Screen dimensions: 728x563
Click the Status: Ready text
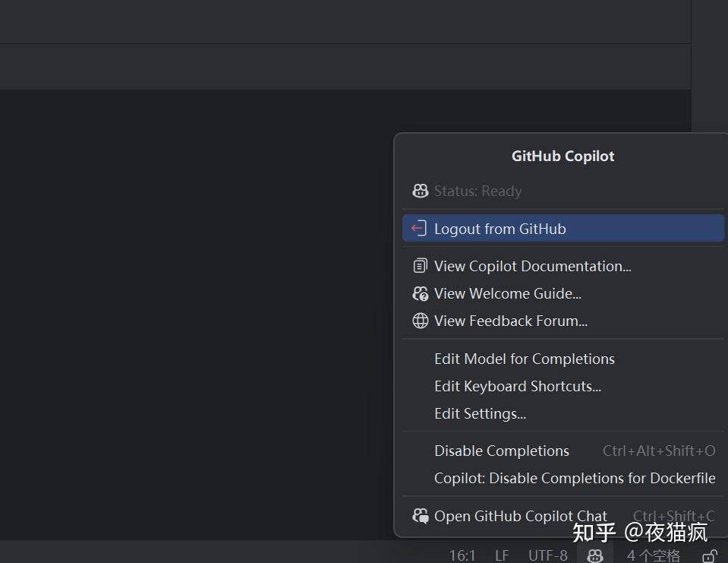click(x=477, y=191)
